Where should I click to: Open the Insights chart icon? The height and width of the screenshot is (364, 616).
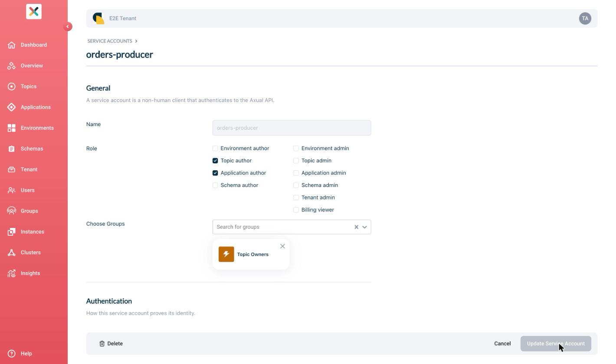12,273
